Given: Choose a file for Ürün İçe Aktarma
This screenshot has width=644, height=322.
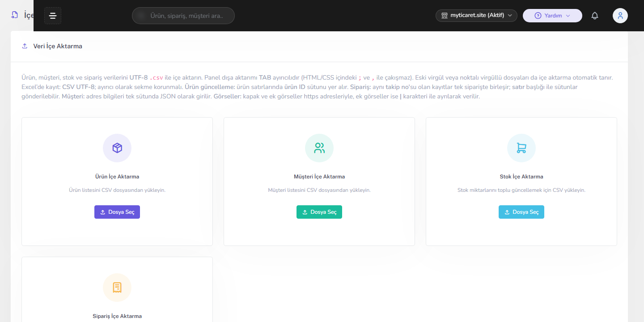Looking at the screenshot, I should click(x=117, y=212).
